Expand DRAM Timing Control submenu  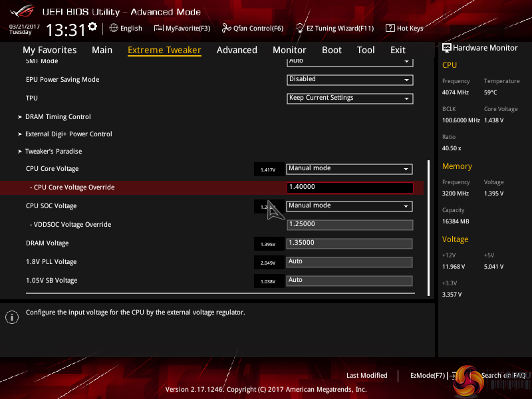pos(58,117)
